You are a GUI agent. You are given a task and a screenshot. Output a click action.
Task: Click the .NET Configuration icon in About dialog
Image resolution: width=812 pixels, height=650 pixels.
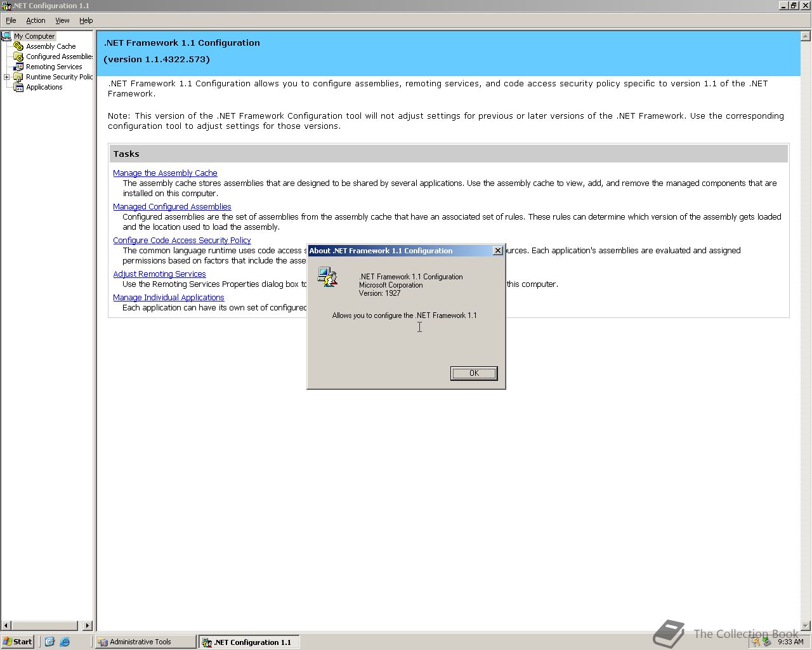click(x=327, y=277)
